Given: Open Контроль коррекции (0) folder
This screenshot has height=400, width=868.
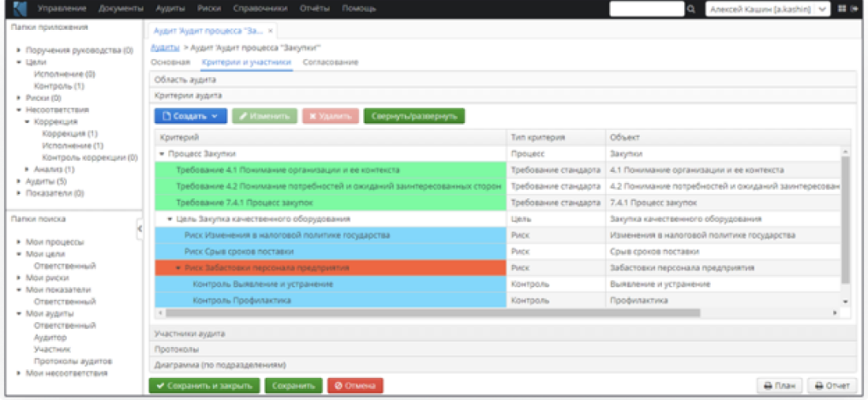Looking at the screenshot, I should click(90, 157).
